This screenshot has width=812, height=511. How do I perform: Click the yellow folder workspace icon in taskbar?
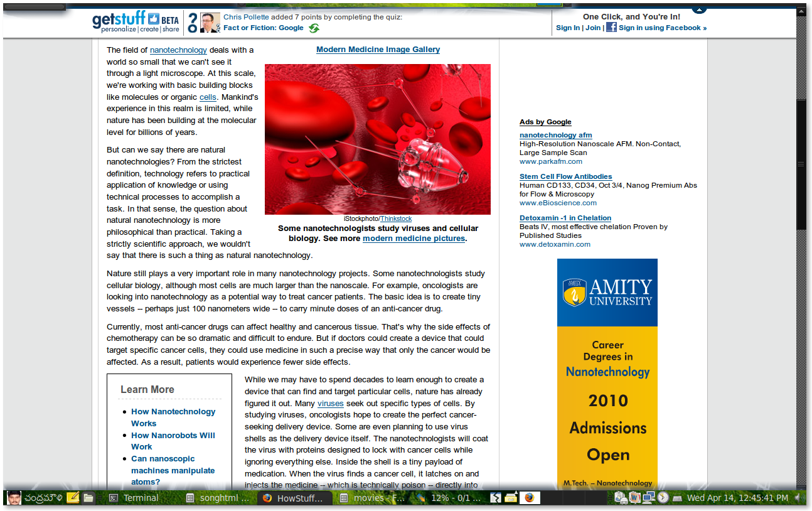click(x=511, y=498)
